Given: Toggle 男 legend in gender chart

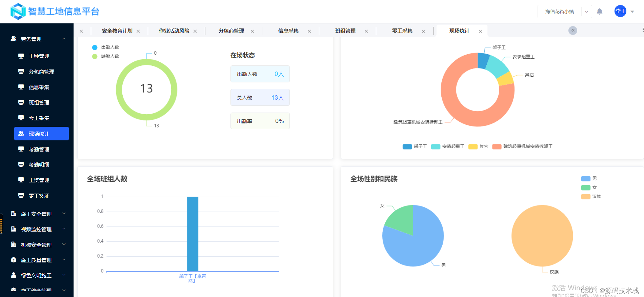Looking at the screenshot, I should 589,179.
